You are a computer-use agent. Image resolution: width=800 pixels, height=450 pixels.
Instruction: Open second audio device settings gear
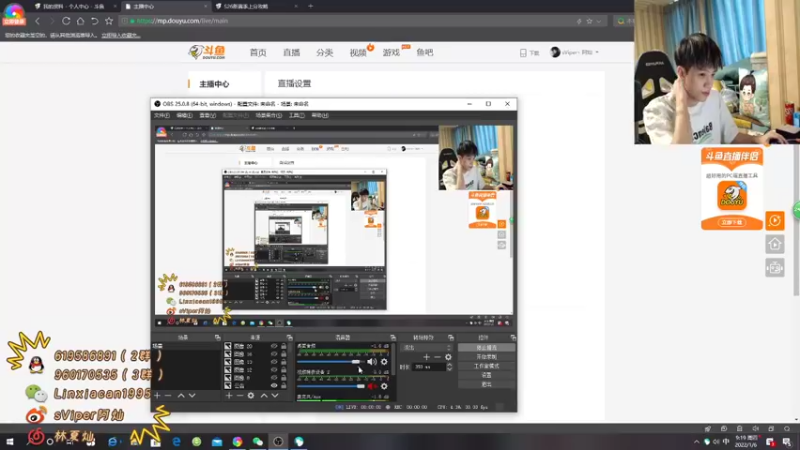[x=384, y=386]
